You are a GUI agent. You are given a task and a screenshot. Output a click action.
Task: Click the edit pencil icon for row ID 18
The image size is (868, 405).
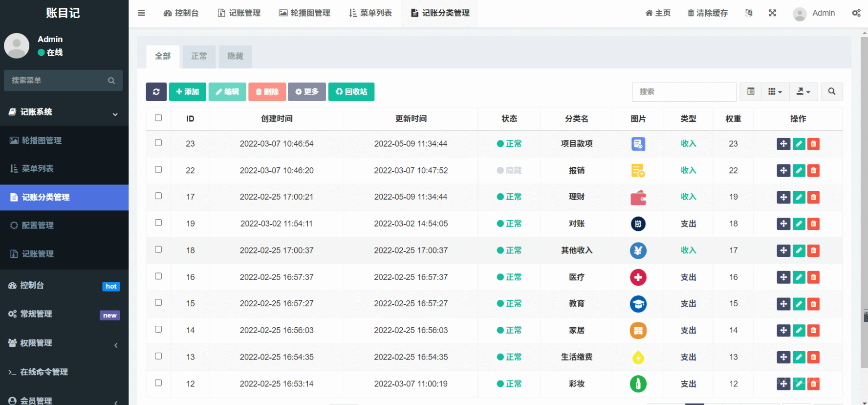(x=799, y=250)
